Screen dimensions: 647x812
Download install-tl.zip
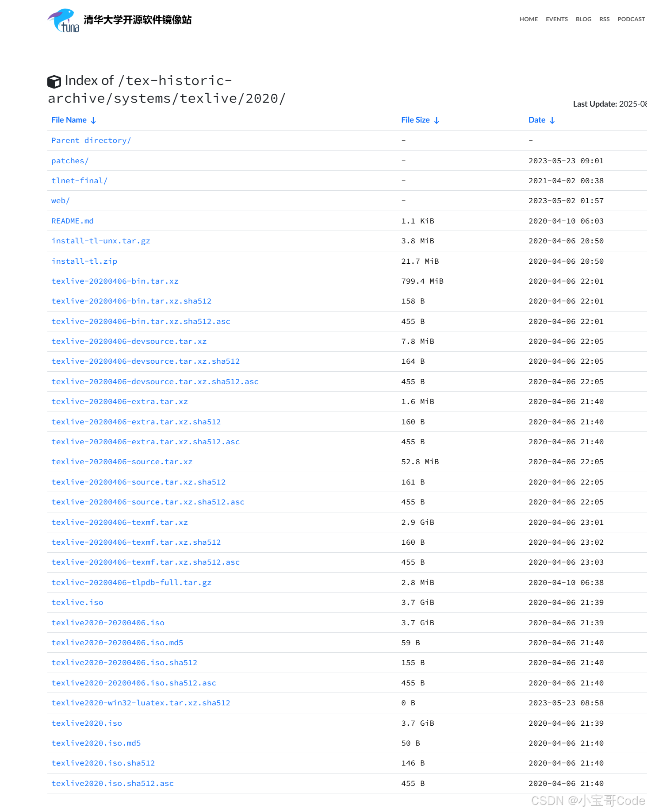click(84, 261)
